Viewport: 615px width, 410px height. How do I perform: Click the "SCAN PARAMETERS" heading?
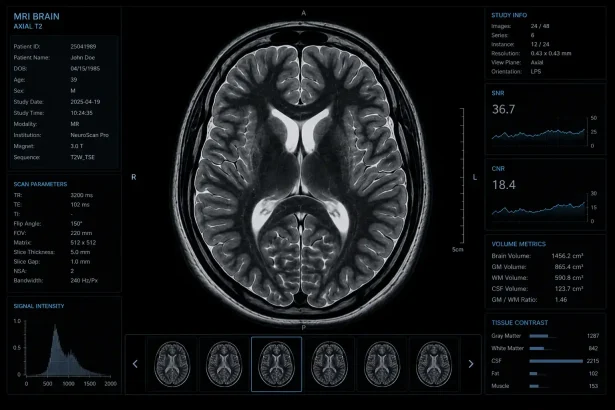40,184
